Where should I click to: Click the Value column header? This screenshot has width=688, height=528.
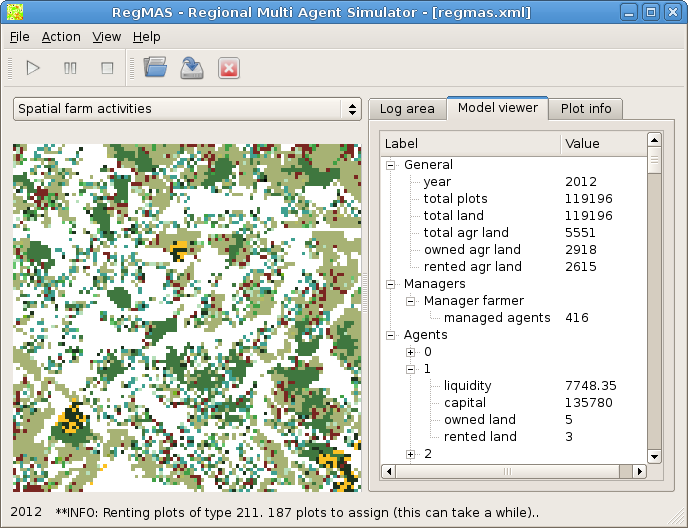(x=604, y=144)
